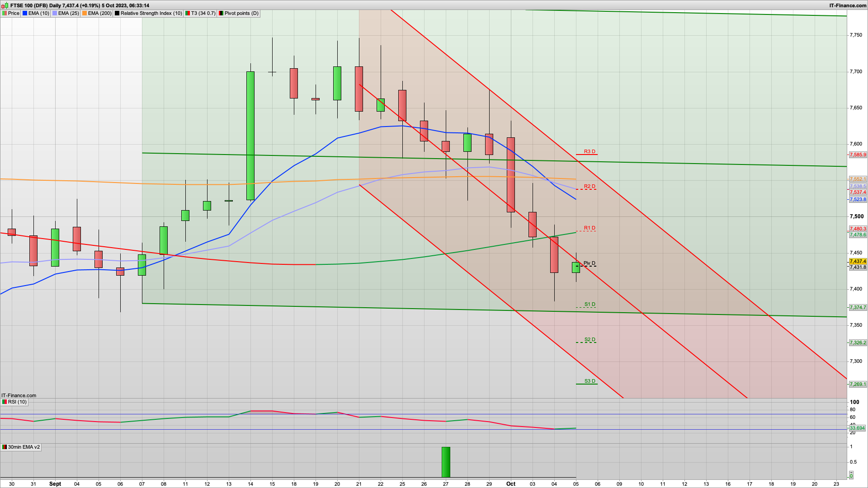
Task: Click the 7,750 level on the price scale
Action: click(856, 35)
